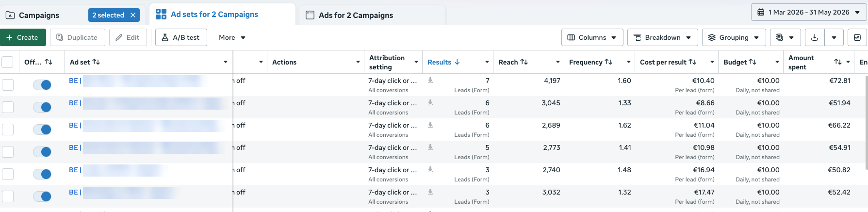This screenshot has height=212, width=868.
Task: Sort by Frequency column arrows
Action: pyautogui.click(x=608, y=62)
